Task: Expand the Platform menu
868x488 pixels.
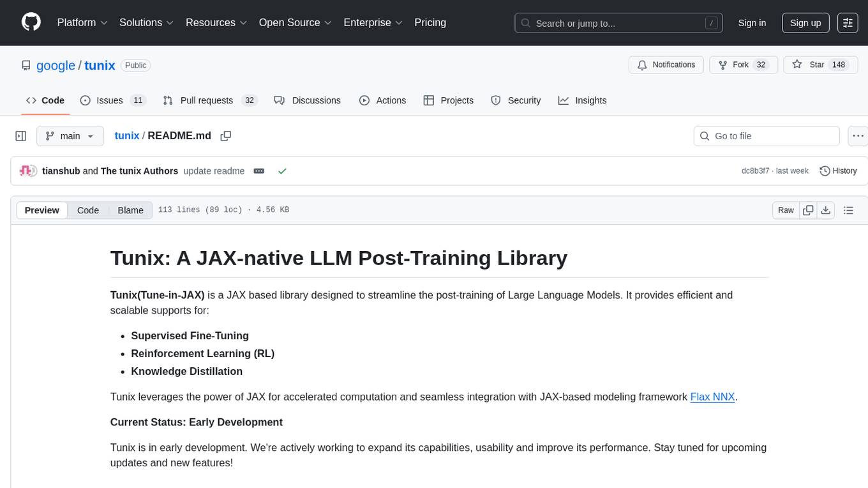Action: (x=82, y=22)
